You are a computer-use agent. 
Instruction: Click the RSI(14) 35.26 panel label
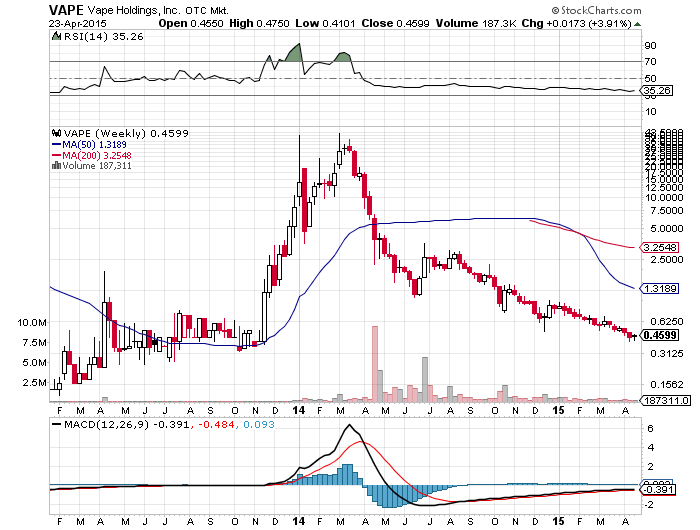[104, 36]
